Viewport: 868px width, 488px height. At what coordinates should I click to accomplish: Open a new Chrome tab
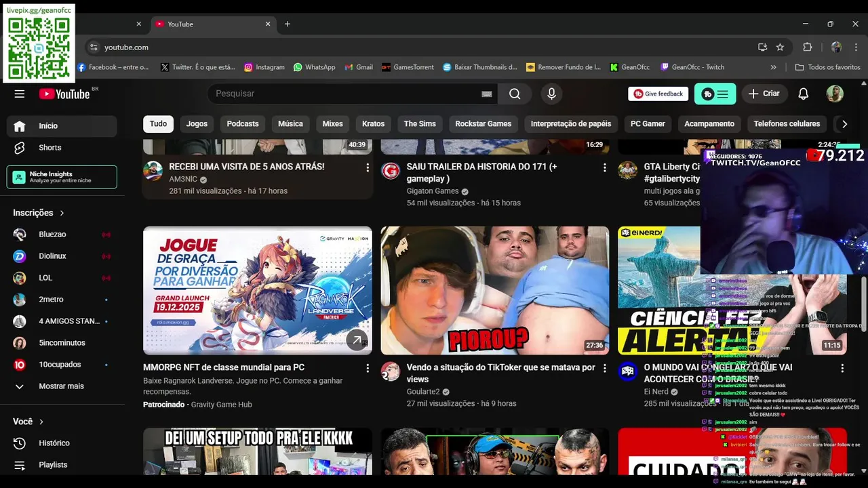click(x=287, y=24)
